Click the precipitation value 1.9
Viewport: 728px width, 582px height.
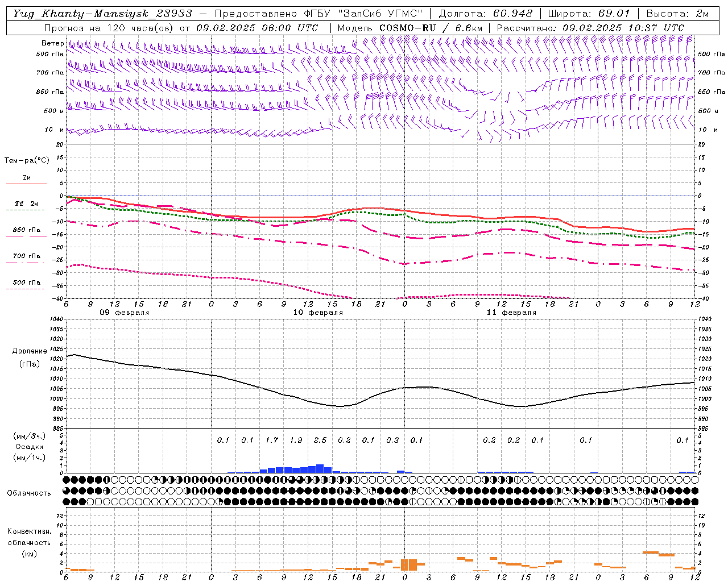coord(296,440)
